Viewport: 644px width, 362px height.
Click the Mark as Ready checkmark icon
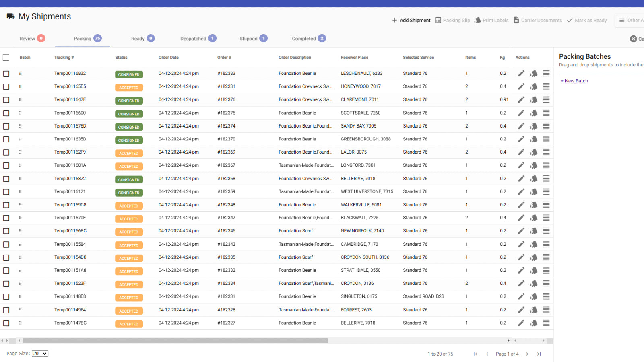pyautogui.click(x=570, y=20)
